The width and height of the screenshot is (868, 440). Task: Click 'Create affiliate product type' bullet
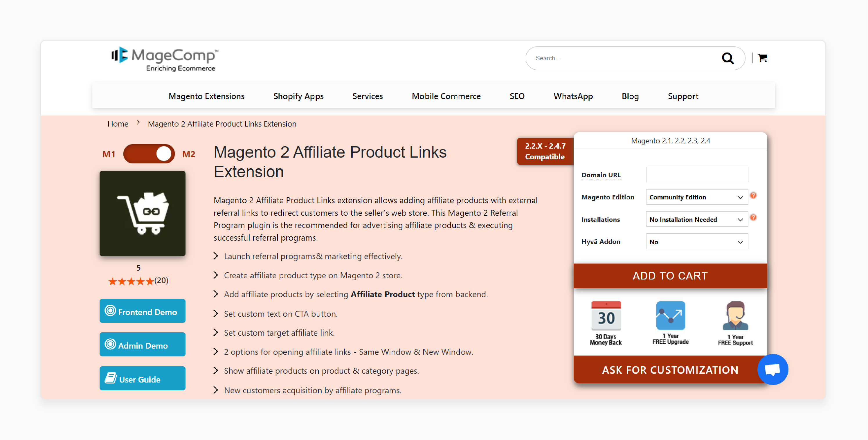pyautogui.click(x=313, y=275)
